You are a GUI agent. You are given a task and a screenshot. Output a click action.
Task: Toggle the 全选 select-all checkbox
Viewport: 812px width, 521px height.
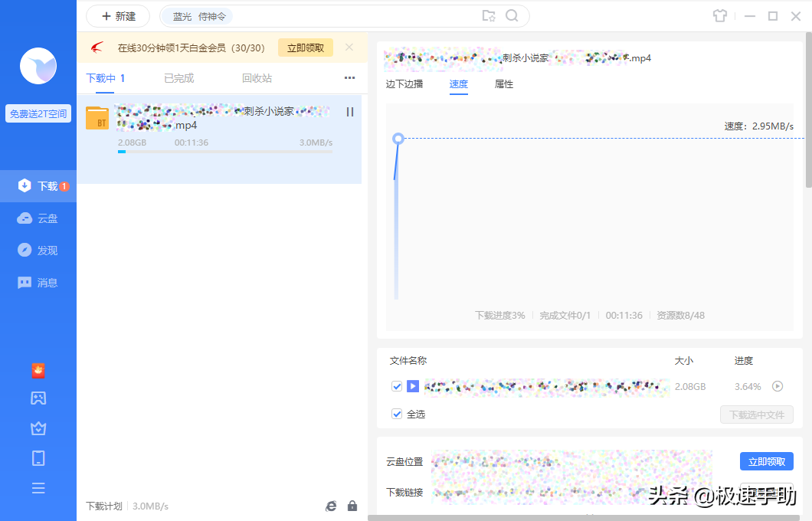[x=396, y=414]
